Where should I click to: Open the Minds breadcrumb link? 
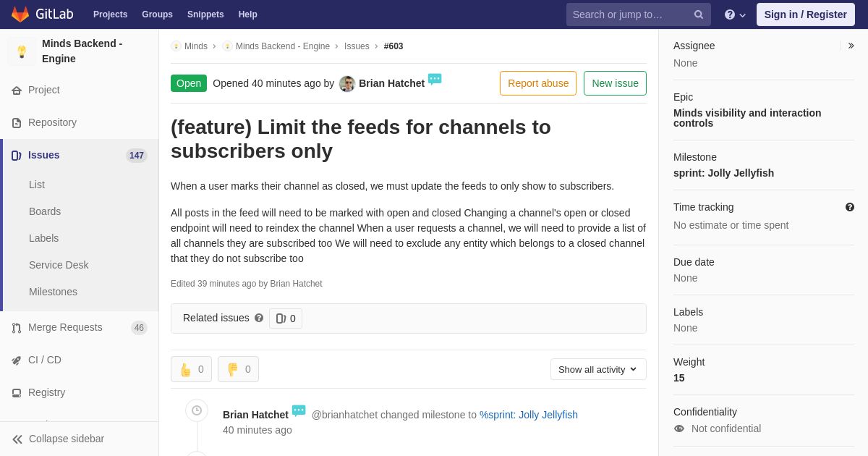pos(196,46)
